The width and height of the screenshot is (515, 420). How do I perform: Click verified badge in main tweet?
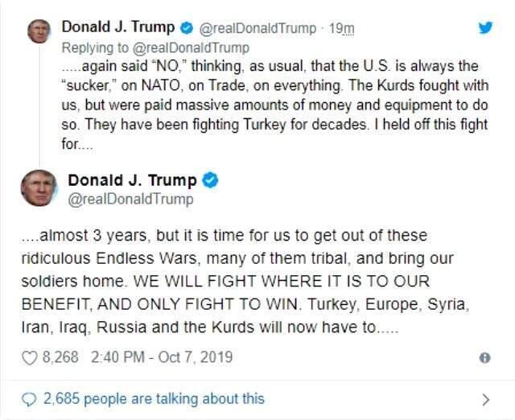tap(210, 180)
